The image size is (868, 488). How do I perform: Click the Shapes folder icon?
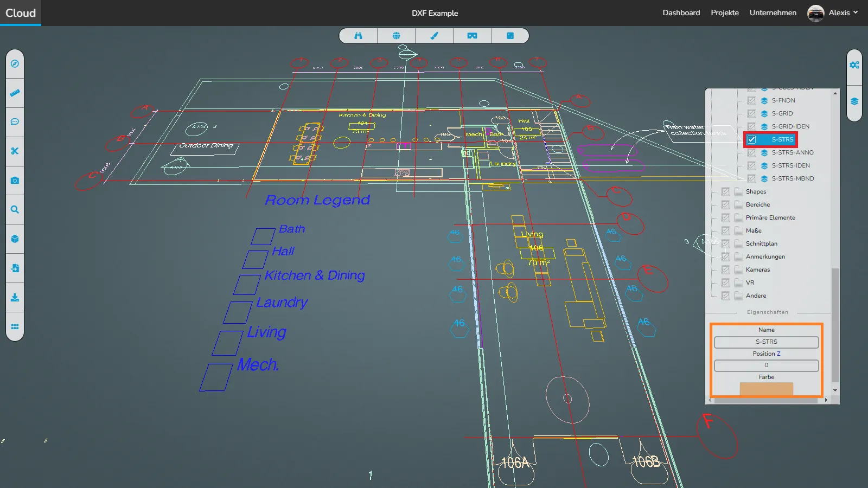click(x=738, y=191)
